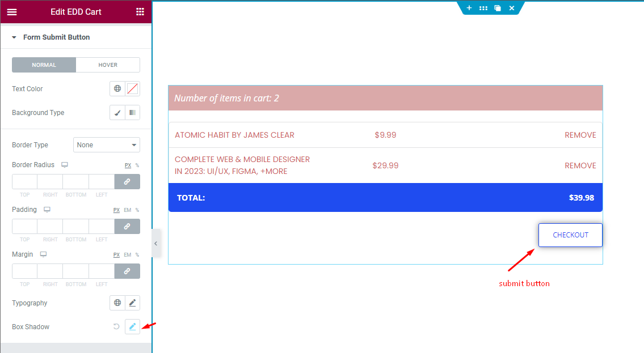Open global colors for Text Color
This screenshot has height=353, width=644.
[116, 88]
